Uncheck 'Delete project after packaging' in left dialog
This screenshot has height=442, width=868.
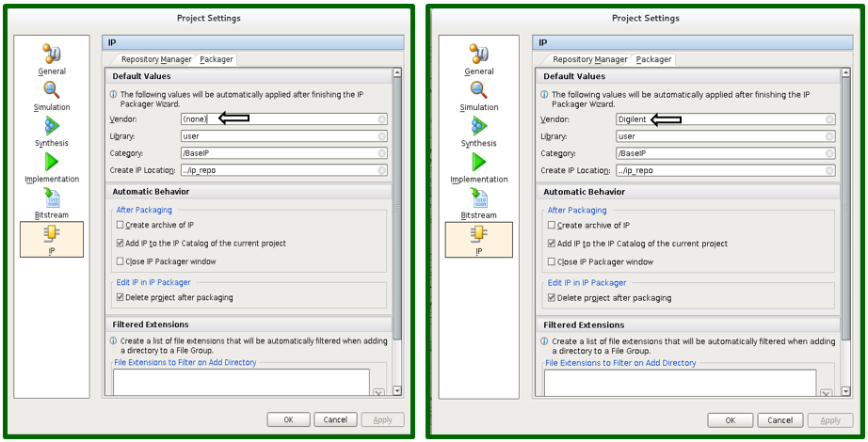point(120,298)
